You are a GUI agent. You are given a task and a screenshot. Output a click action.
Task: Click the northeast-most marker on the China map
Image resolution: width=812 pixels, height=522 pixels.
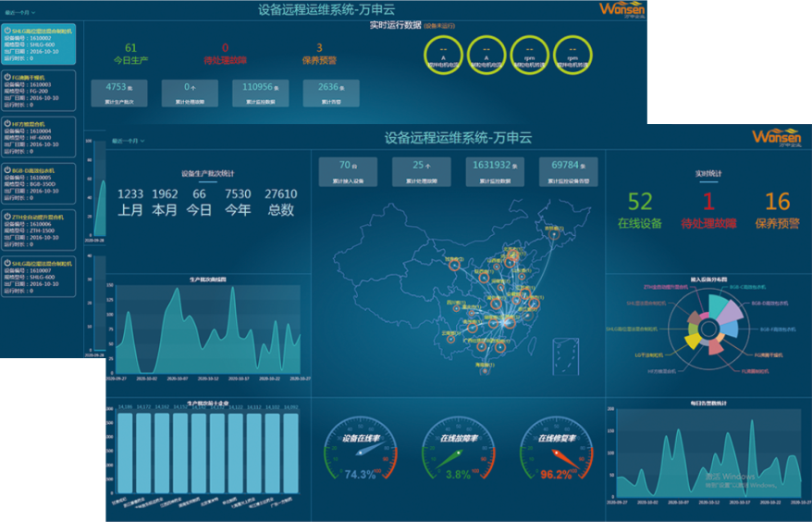[x=553, y=232]
